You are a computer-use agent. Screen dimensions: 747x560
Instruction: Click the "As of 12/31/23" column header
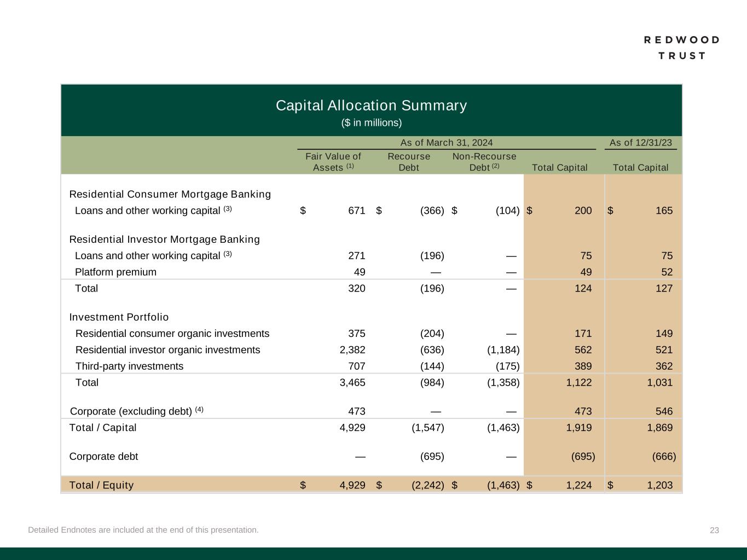pyautogui.click(x=640, y=143)
